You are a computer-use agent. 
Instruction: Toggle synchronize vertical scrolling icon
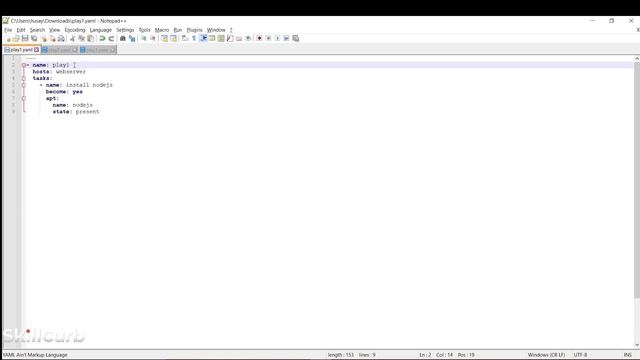(164, 38)
